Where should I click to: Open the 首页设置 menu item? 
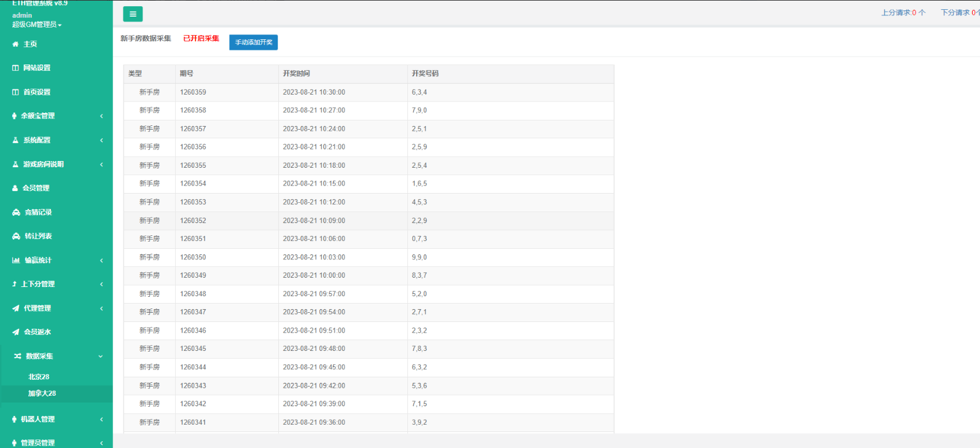pos(37,92)
